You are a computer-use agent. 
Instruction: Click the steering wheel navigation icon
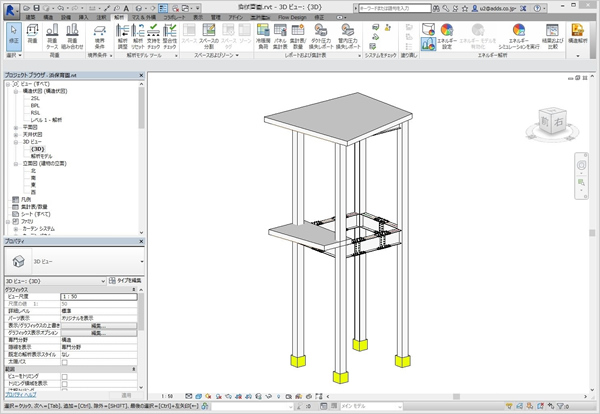pos(581,165)
